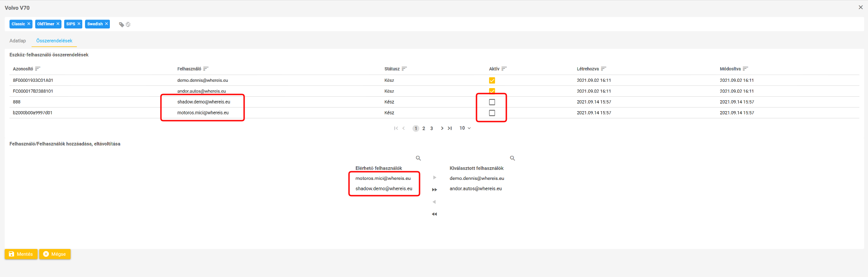
Task: Uncheck Aktív for demo.dennis@whereis.eu row
Action: click(492, 80)
